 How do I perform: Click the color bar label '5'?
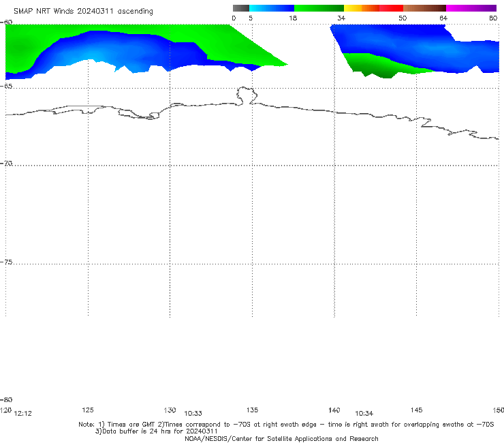[251, 18]
